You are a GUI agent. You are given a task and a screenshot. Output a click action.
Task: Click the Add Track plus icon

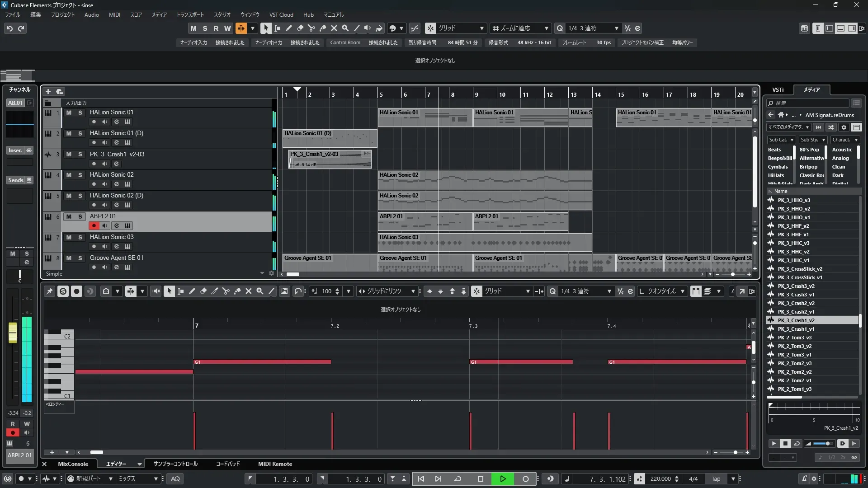[48, 92]
